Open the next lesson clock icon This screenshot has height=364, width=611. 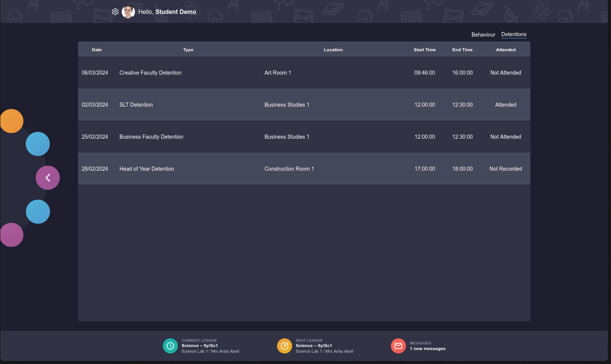[285, 346]
